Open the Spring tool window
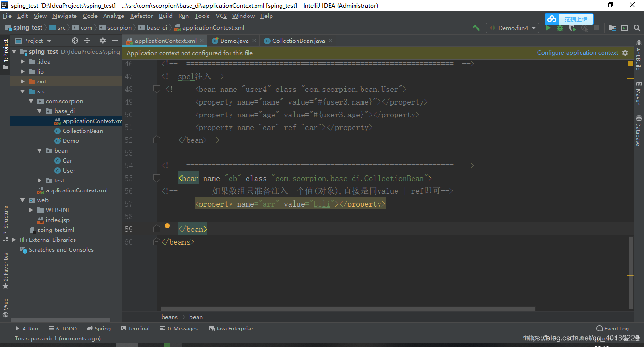 click(x=99, y=329)
